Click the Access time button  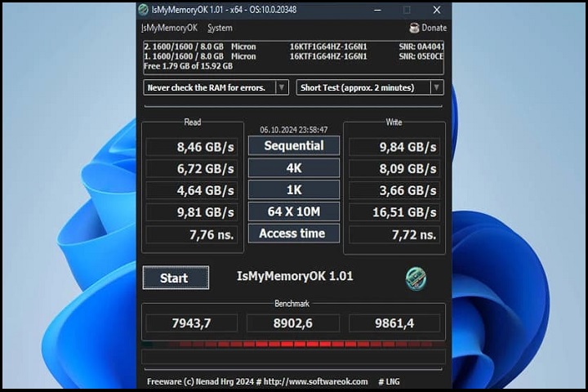[292, 234]
